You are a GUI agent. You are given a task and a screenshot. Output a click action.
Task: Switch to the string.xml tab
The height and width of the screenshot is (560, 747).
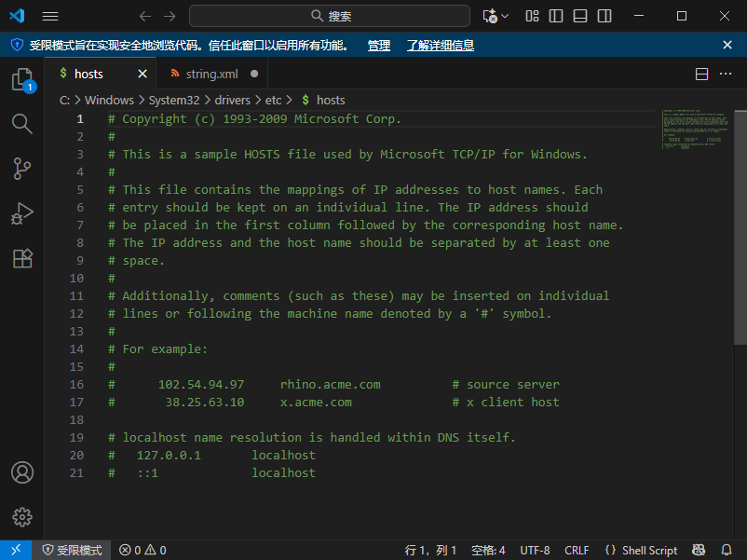pos(211,74)
